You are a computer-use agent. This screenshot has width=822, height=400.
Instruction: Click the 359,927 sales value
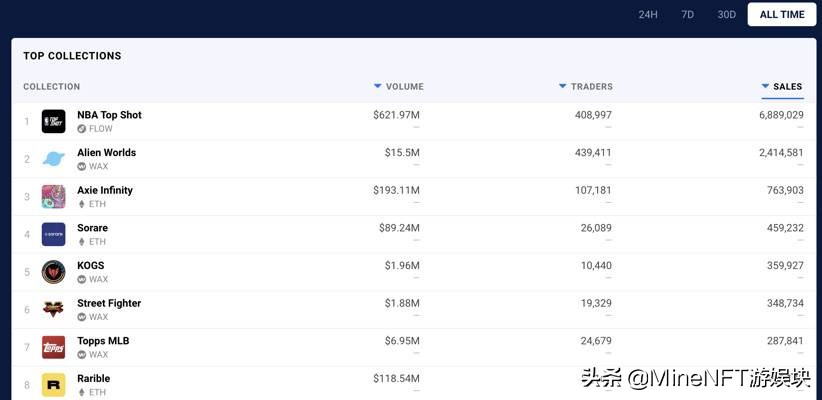(x=785, y=266)
